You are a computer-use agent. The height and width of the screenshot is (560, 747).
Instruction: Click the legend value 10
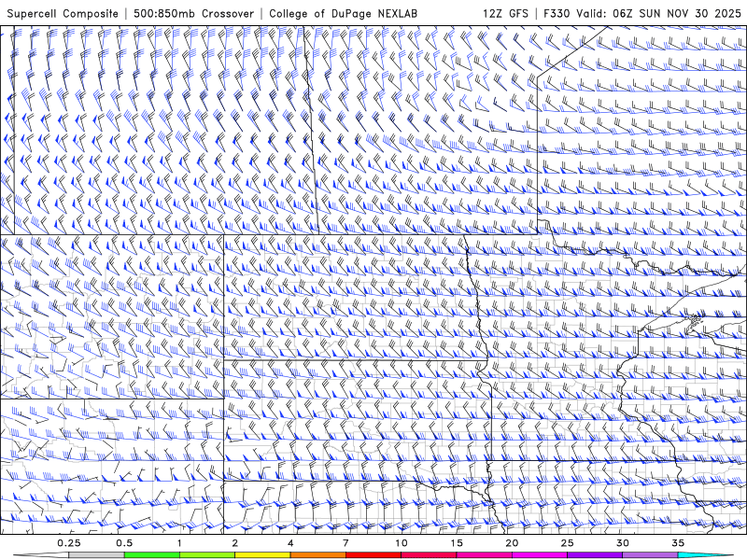point(402,543)
